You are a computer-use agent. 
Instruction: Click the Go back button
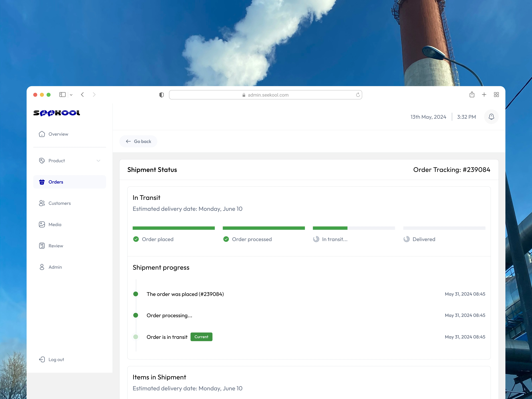(138, 141)
